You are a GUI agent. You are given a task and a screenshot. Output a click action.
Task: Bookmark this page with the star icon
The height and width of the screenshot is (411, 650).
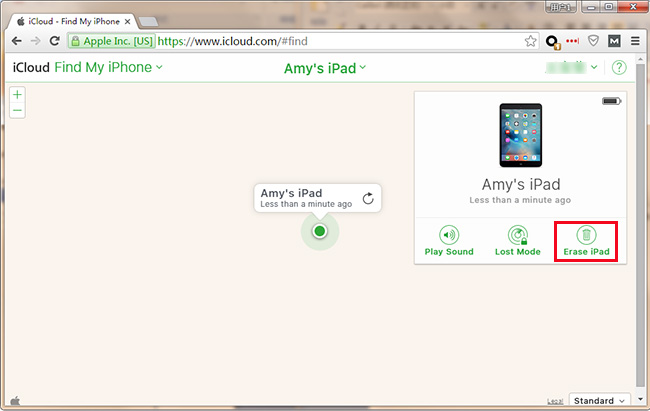click(x=530, y=41)
